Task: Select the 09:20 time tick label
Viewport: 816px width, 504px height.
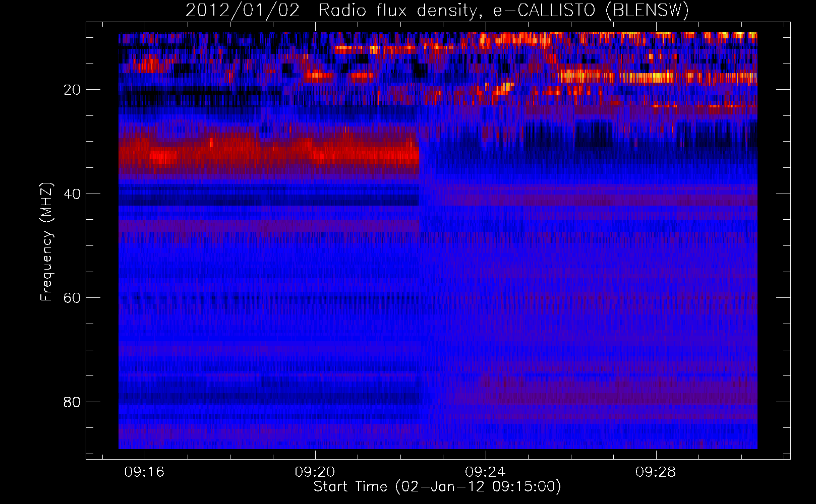Action: pyautogui.click(x=315, y=472)
